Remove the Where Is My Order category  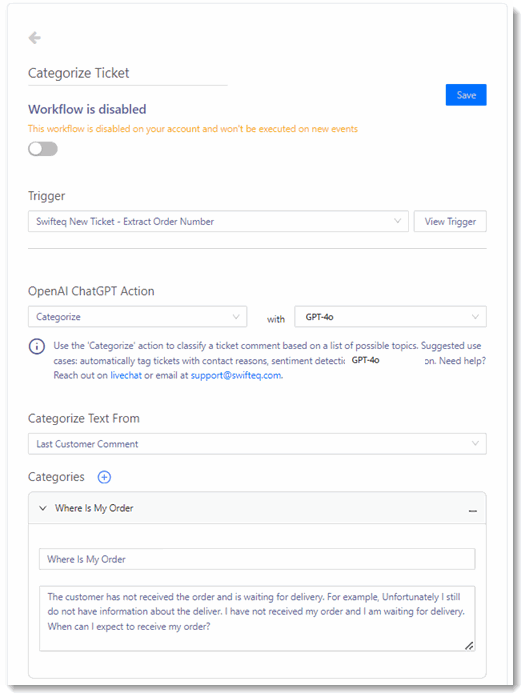click(473, 511)
